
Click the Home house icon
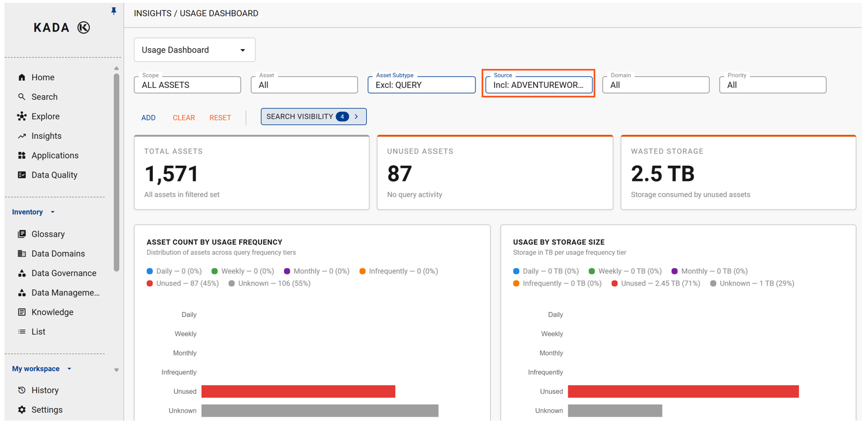pyautogui.click(x=22, y=77)
